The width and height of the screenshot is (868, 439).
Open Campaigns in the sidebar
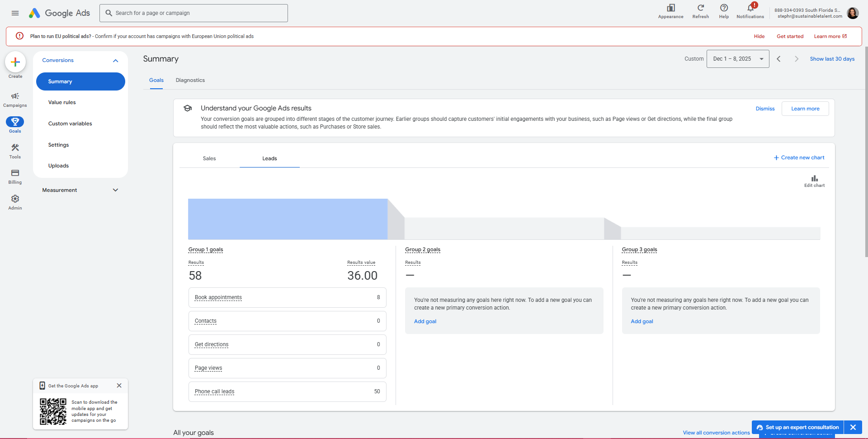[x=15, y=100]
